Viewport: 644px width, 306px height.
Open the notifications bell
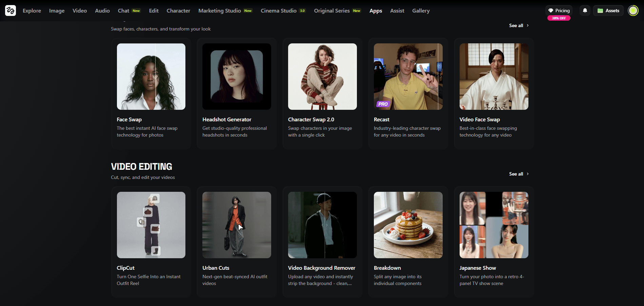(585, 11)
